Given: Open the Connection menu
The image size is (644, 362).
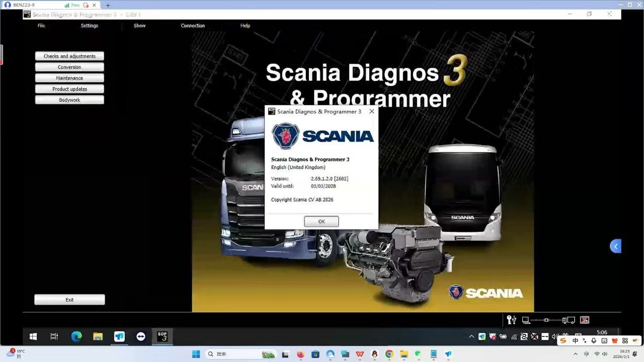Looking at the screenshot, I should pyautogui.click(x=193, y=26).
